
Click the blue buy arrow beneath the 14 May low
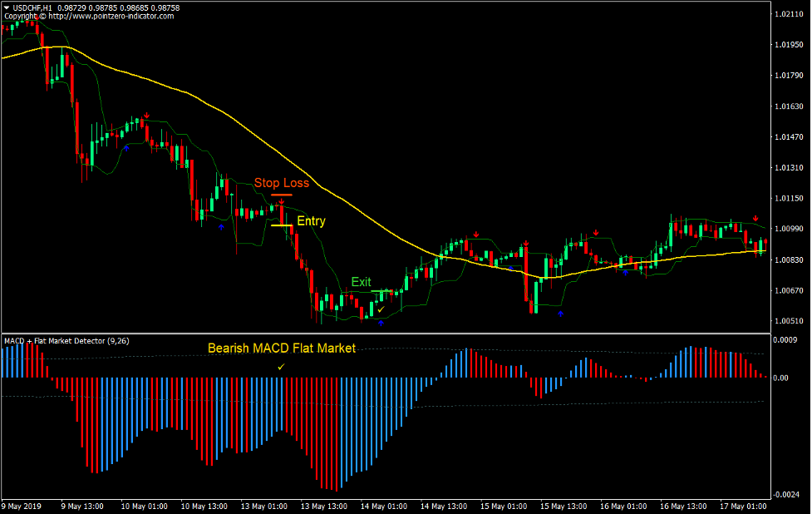point(381,322)
